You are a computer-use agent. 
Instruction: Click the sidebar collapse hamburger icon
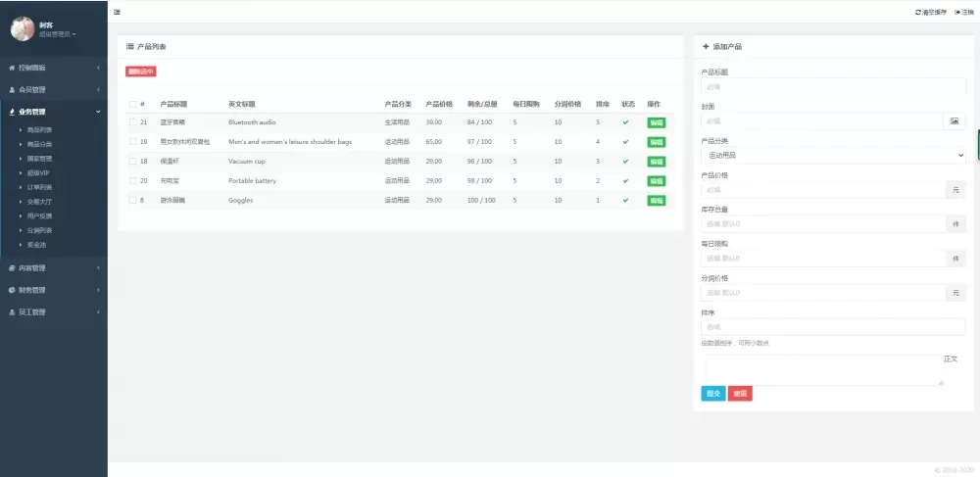(118, 12)
